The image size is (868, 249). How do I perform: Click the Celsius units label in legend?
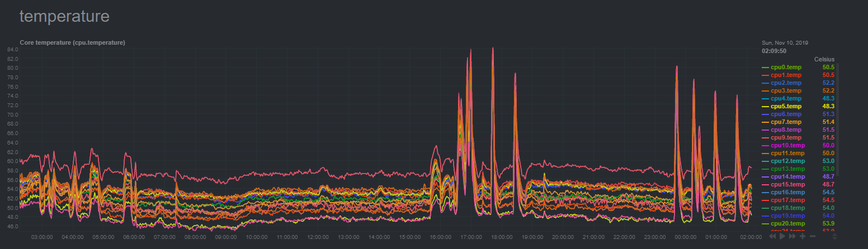point(824,59)
